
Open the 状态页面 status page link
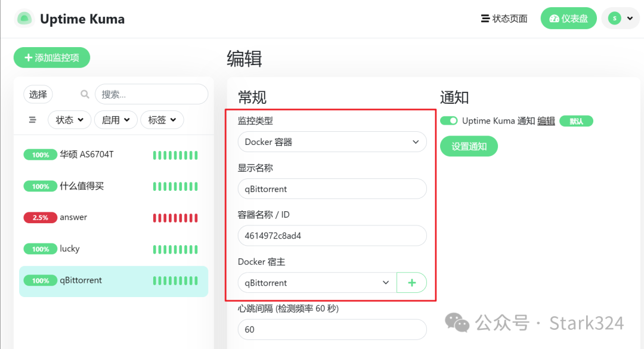(x=504, y=18)
